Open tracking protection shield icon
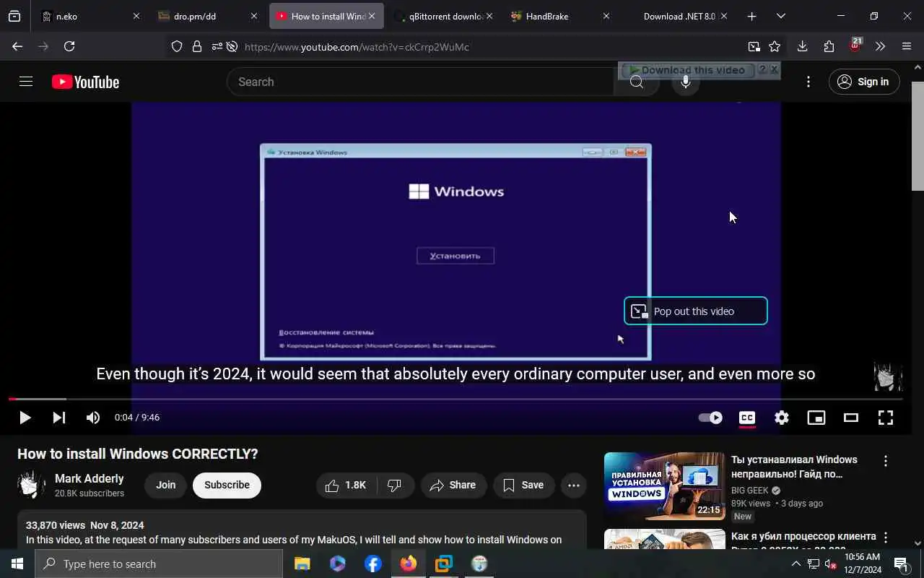Viewport: 924px width, 578px height. click(177, 47)
